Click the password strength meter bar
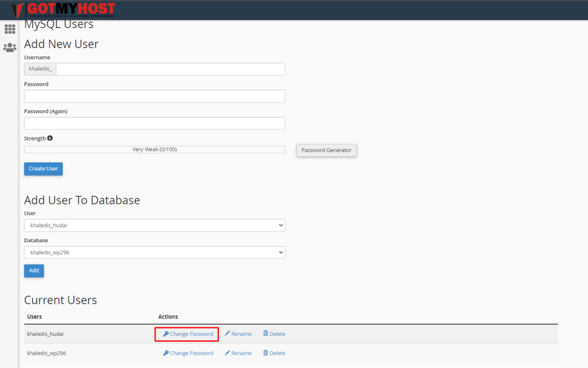Screen dimensions: 588x368 click(x=154, y=150)
